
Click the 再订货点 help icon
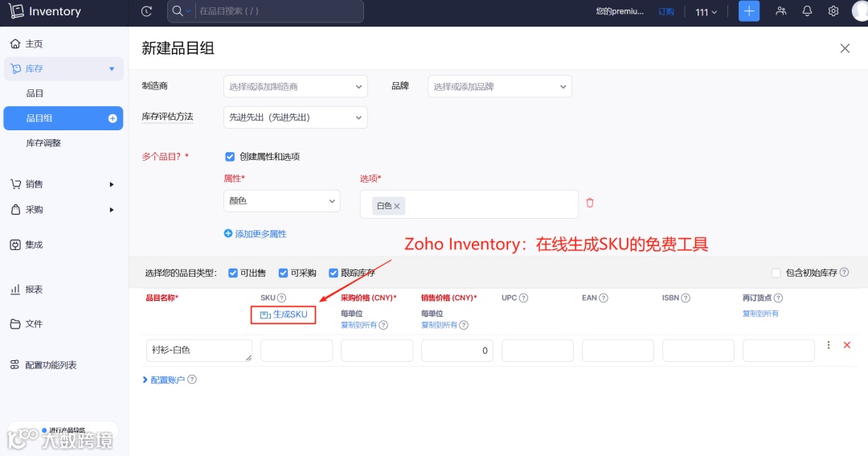coord(778,298)
